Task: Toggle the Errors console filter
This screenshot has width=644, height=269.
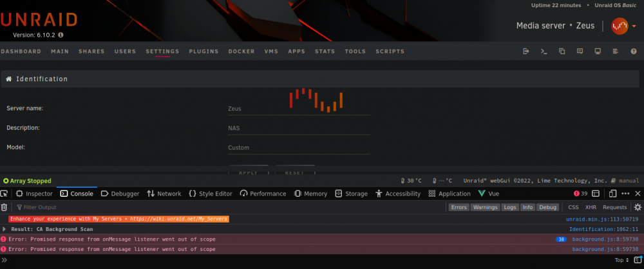Action: coord(459,207)
